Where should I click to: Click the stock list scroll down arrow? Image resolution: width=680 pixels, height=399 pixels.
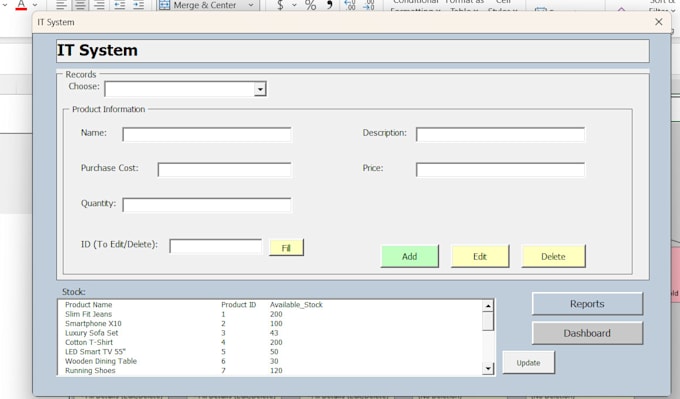point(488,369)
